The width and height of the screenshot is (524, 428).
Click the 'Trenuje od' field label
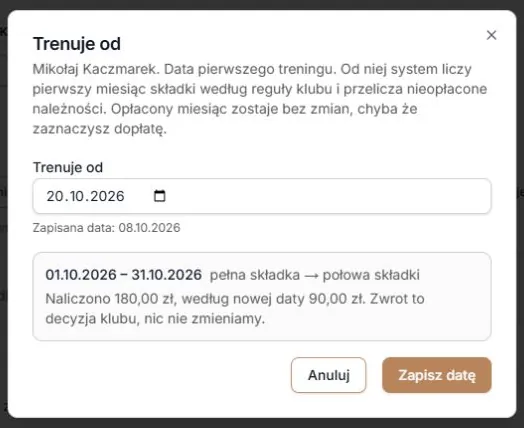[x=68, y=167]
